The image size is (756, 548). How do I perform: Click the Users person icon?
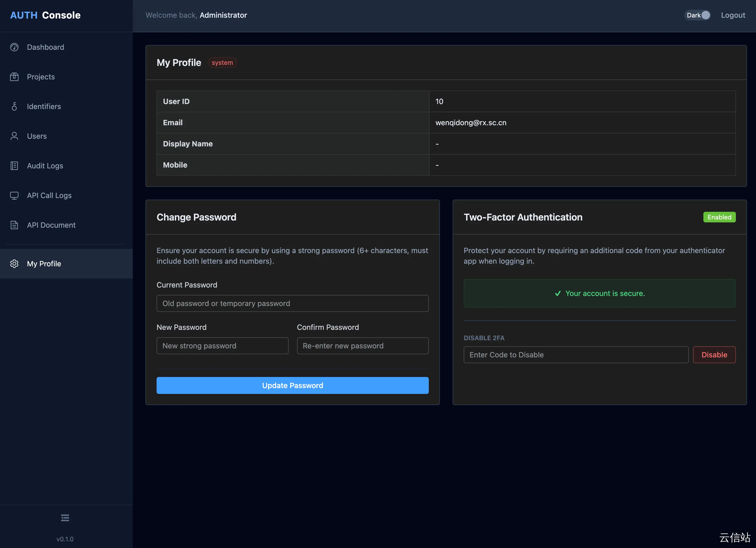[14, 136]
